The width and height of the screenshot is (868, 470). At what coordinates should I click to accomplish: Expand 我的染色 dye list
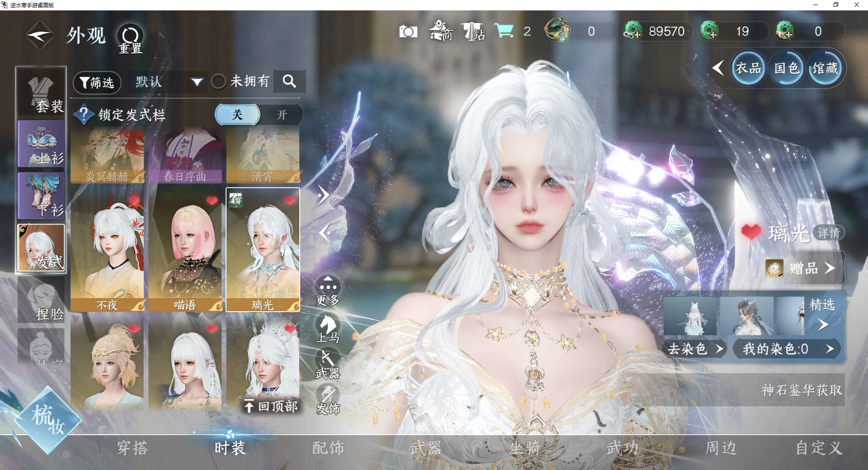(788, 349)
